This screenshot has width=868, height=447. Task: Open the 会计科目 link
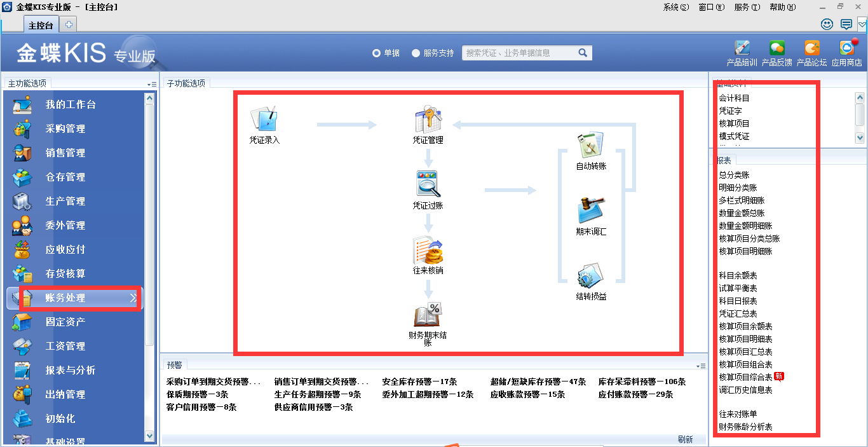[x=734, y=98]
